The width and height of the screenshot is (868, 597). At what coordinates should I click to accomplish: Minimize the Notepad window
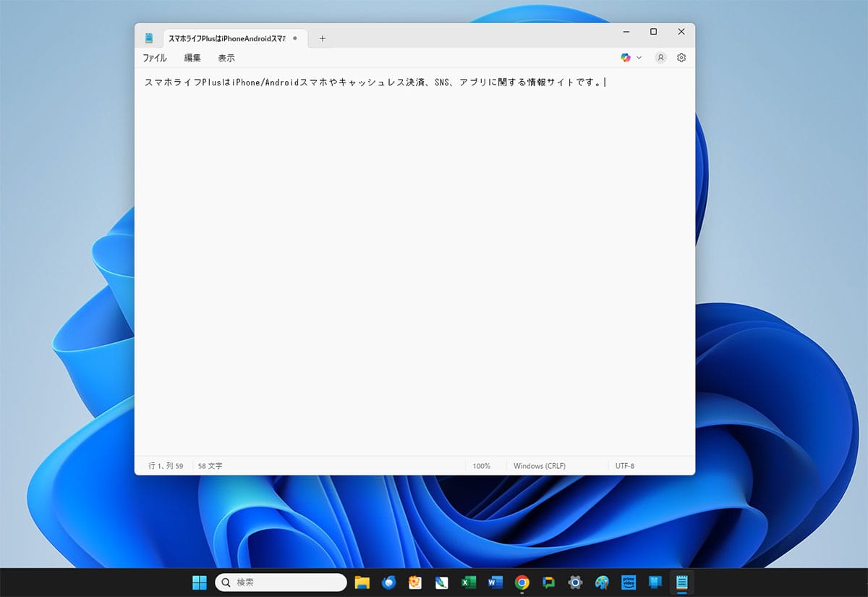(626, 32)
